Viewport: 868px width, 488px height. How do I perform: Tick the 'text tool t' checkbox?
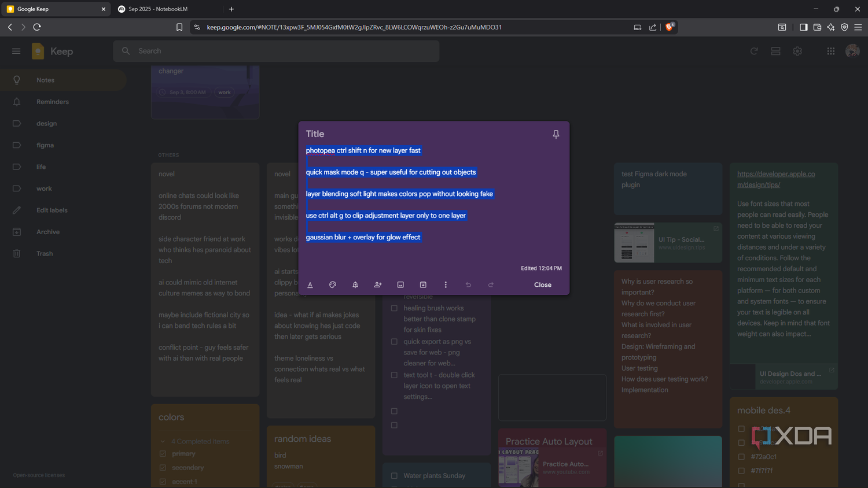click(394, 375)
